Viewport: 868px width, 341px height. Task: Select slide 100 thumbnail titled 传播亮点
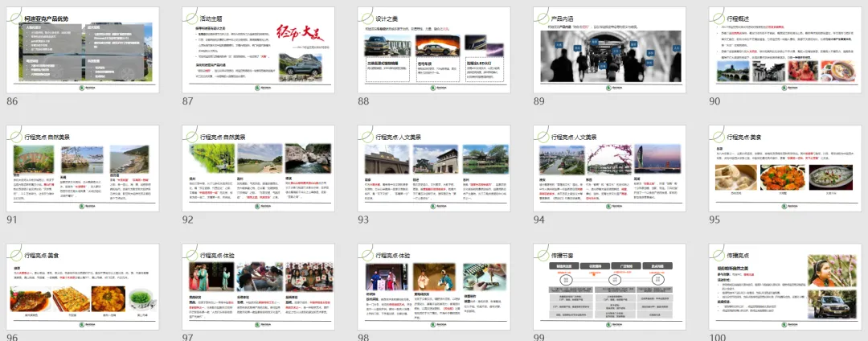click(x=785, y=287)
